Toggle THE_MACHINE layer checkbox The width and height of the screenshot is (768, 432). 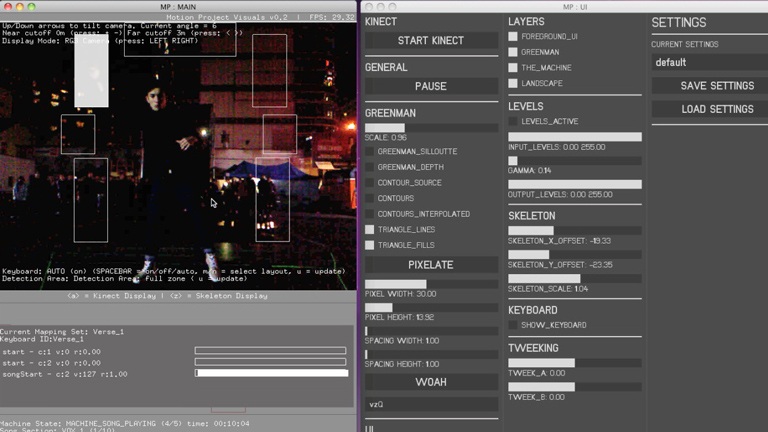click(513, 68)
